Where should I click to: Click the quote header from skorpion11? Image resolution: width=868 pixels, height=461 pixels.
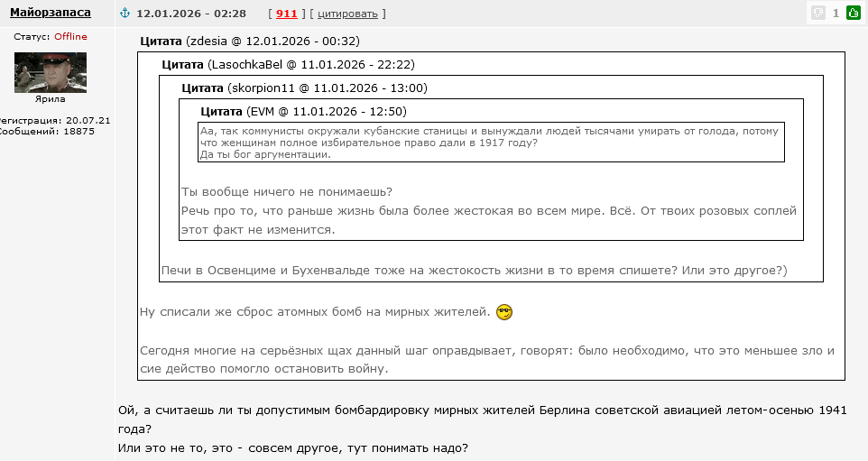tap(304, 88)
